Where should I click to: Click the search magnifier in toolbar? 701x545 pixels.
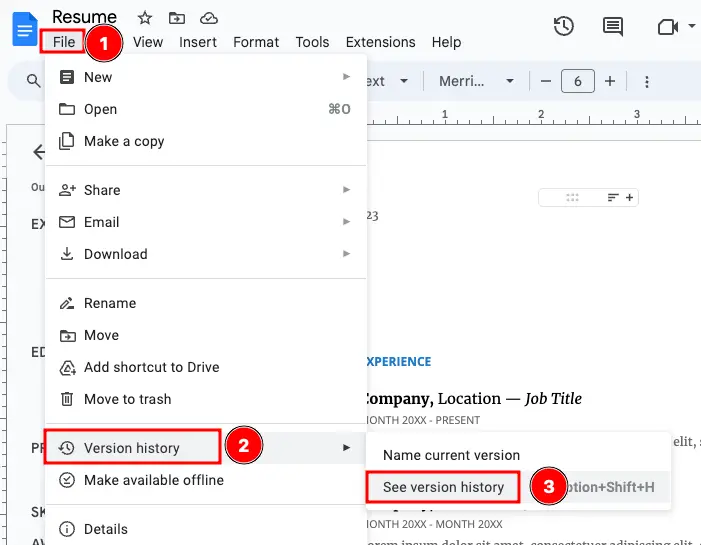click(33, 81)
